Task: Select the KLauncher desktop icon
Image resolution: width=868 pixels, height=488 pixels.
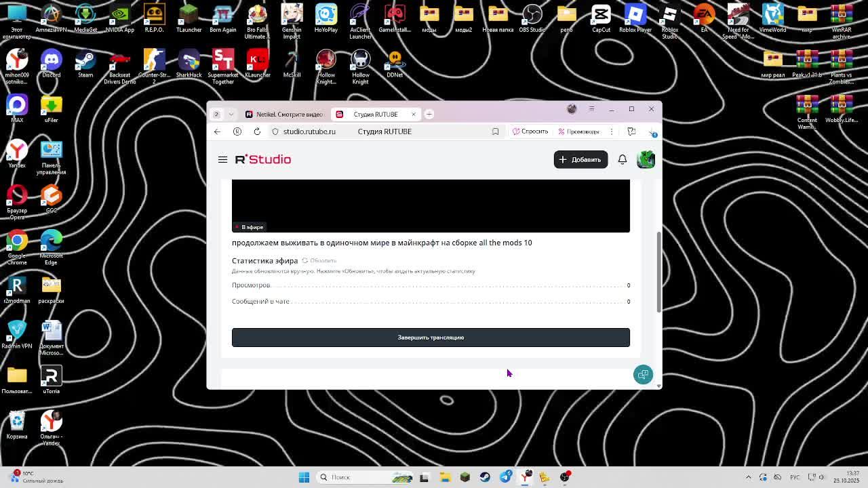Action: [257, 64]
